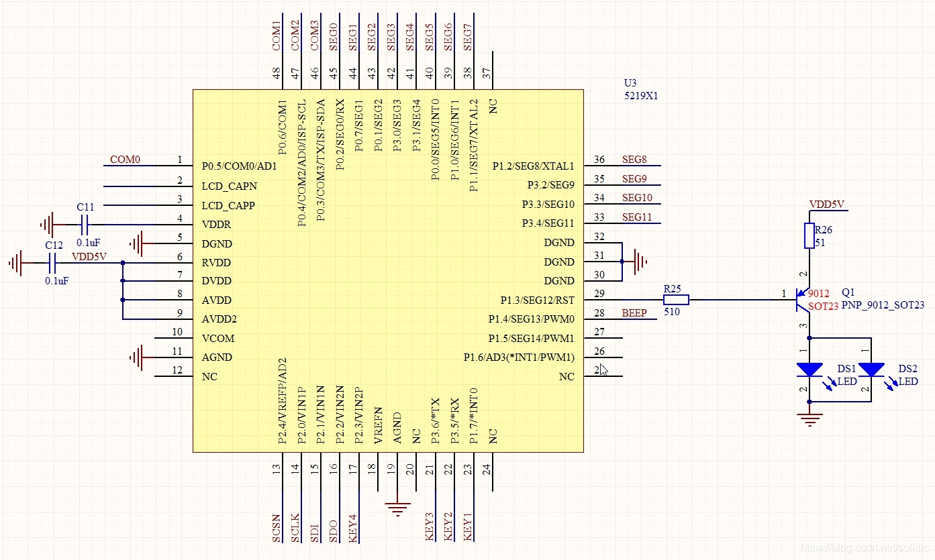
Task: Select resistor R26 body
Action: (809, 236)
